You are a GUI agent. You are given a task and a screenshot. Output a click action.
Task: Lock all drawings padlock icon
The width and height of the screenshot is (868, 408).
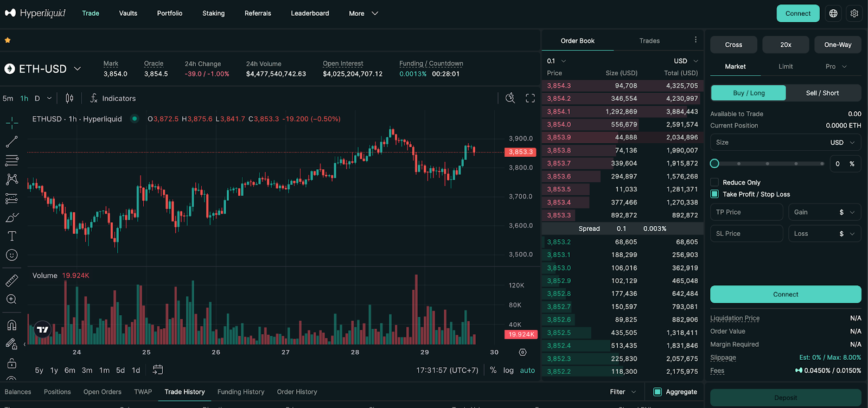point(12,363)
